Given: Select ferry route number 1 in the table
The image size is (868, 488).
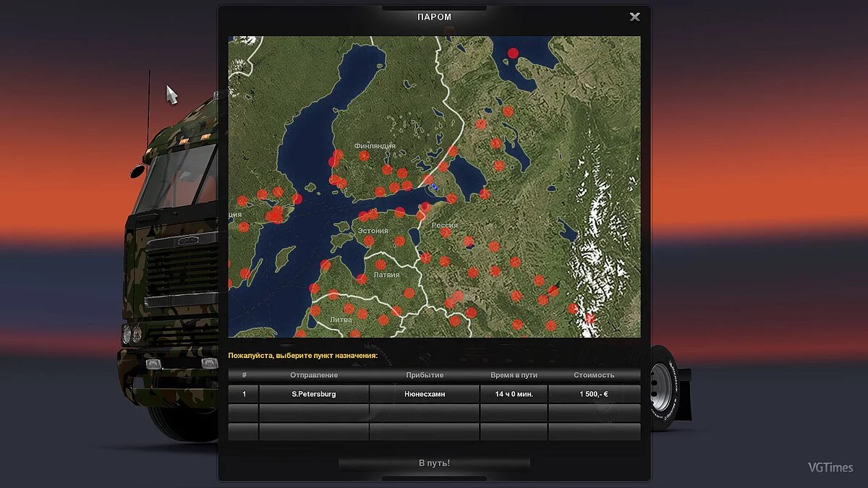Looking at the screenshot, I should click(x=244, y=394).
